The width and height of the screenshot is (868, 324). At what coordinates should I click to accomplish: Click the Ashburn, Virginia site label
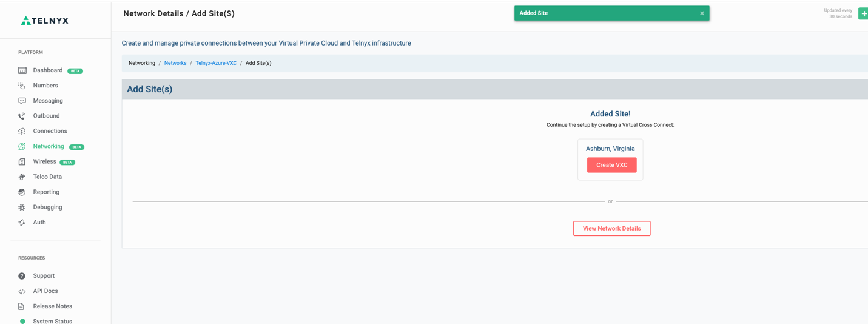click(610, 149)
